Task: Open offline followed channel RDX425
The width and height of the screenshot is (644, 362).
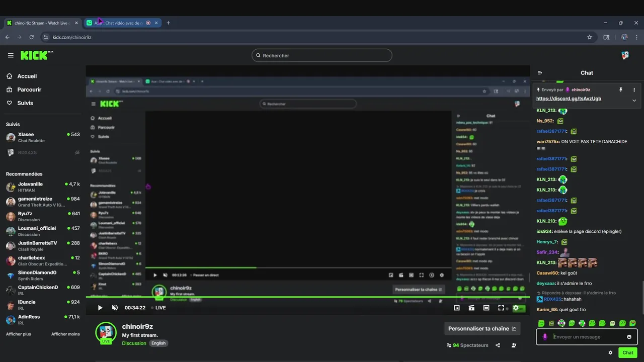Action: pyautogui.click(x=43, y=152)
